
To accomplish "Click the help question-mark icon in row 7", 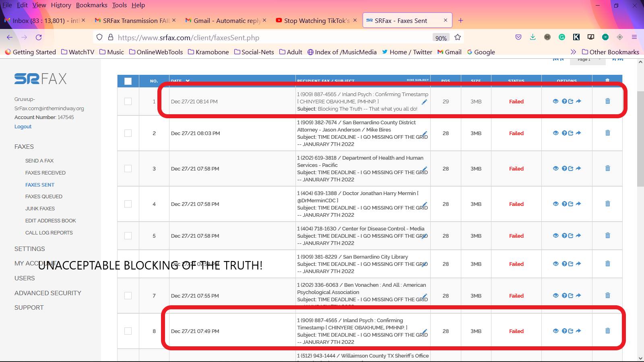I will point(564,296).
